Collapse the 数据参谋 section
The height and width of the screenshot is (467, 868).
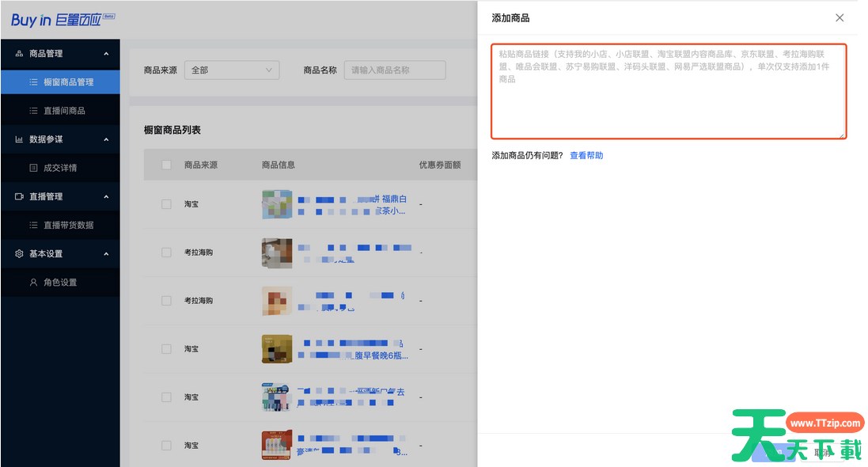pyautogui.click(x=106, y=139)
